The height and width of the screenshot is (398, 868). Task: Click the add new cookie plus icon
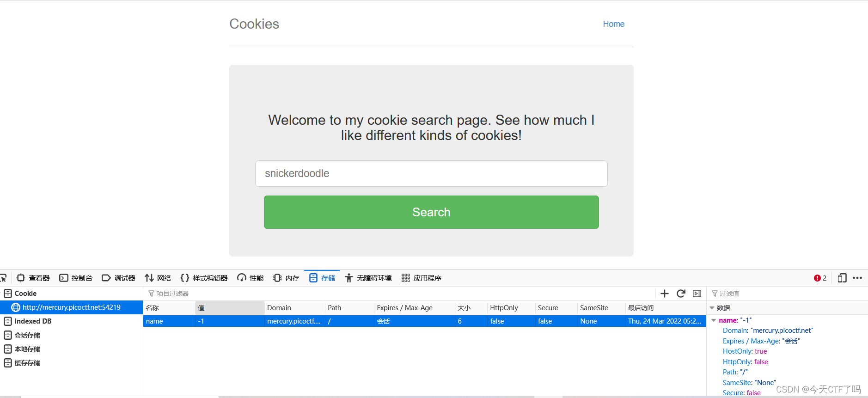click(665, 294)
